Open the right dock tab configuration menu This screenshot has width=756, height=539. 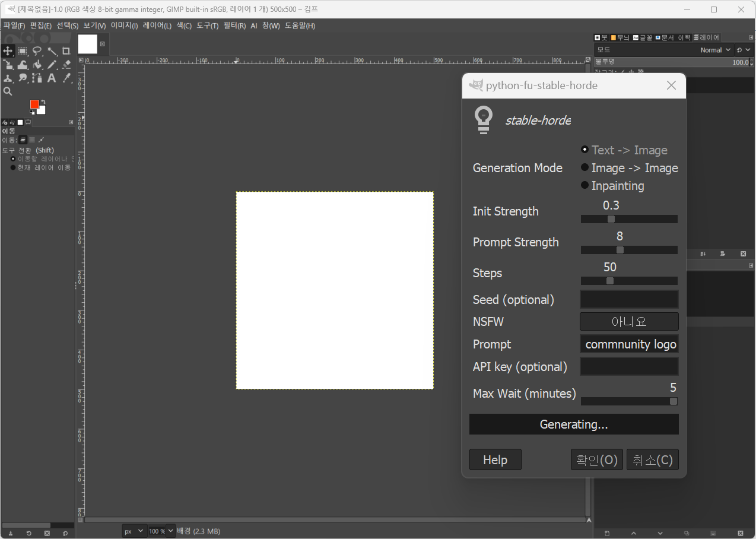click(751, 37)
